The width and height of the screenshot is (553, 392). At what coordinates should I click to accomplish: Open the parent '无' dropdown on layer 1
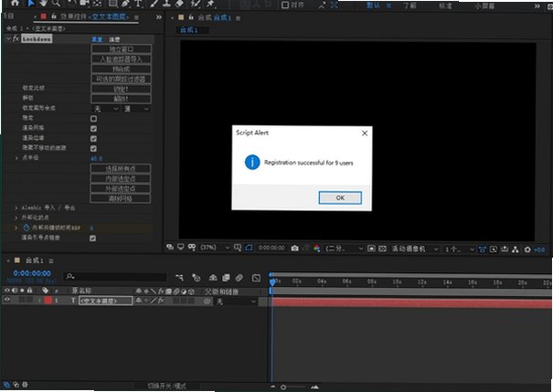[x=236, y=302]
